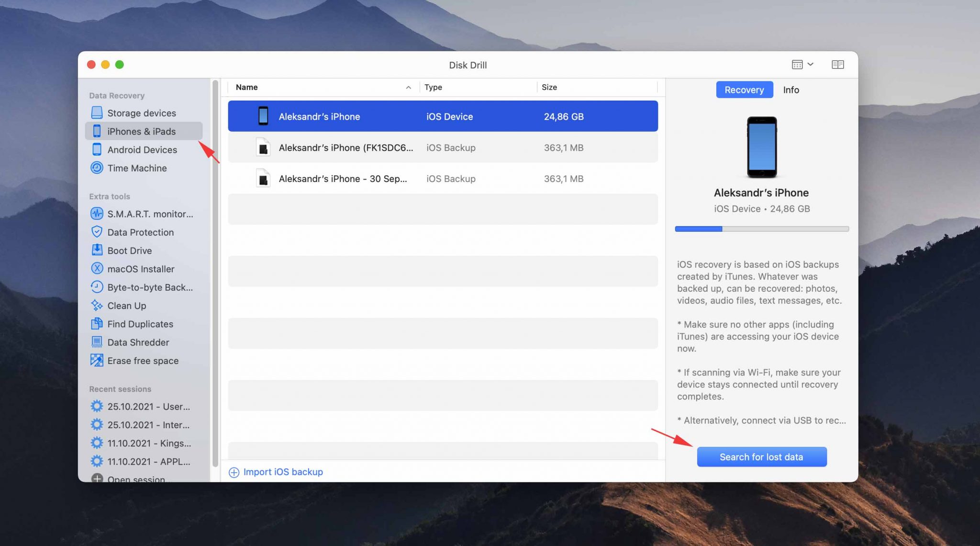This screenshot has height=546, width=980.
Task: Click macOS Installer label in sidebar
Action: tap(141, 269)
